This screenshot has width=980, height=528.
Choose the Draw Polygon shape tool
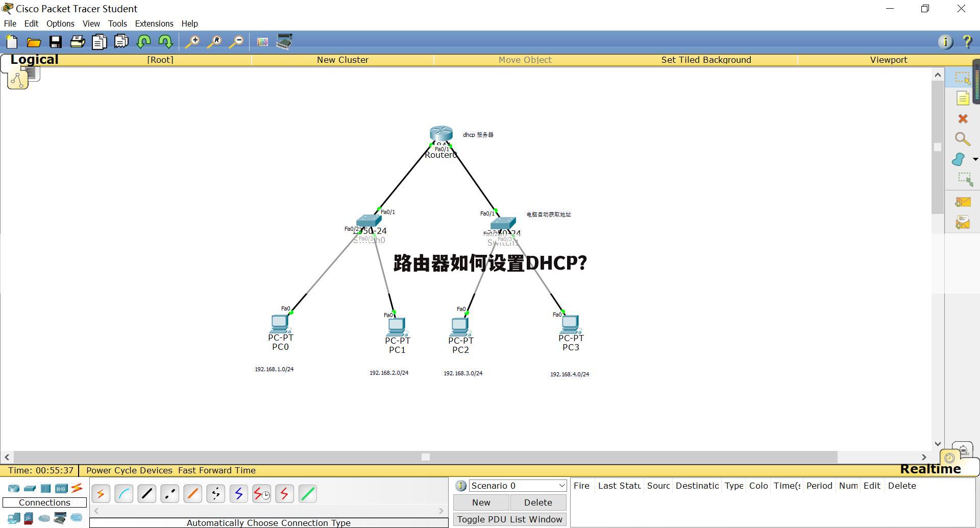[x=959, y=159]
